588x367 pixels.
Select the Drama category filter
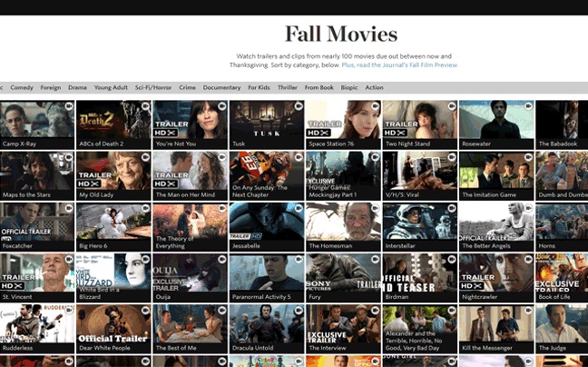77,87
